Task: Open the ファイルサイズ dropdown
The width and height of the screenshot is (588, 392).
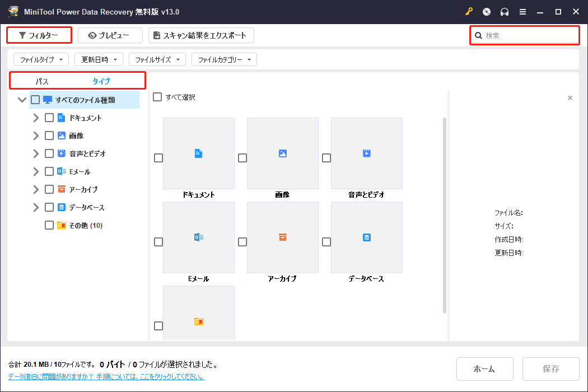Action: tap(157, 59)
